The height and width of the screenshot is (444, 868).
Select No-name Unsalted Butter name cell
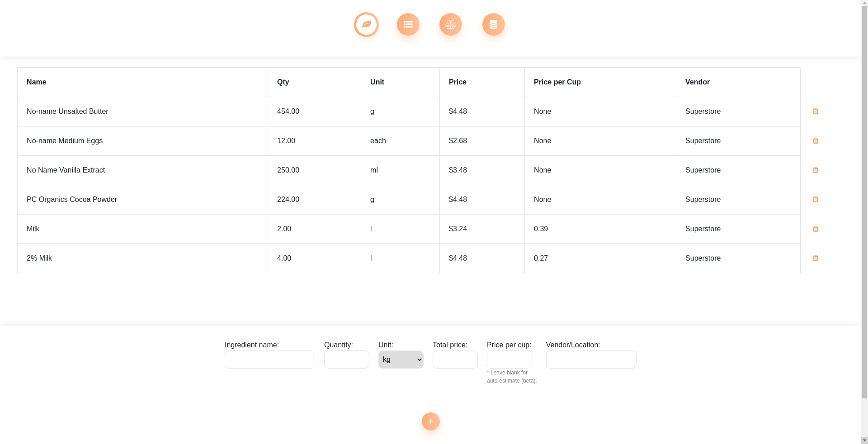coord(143,112)
